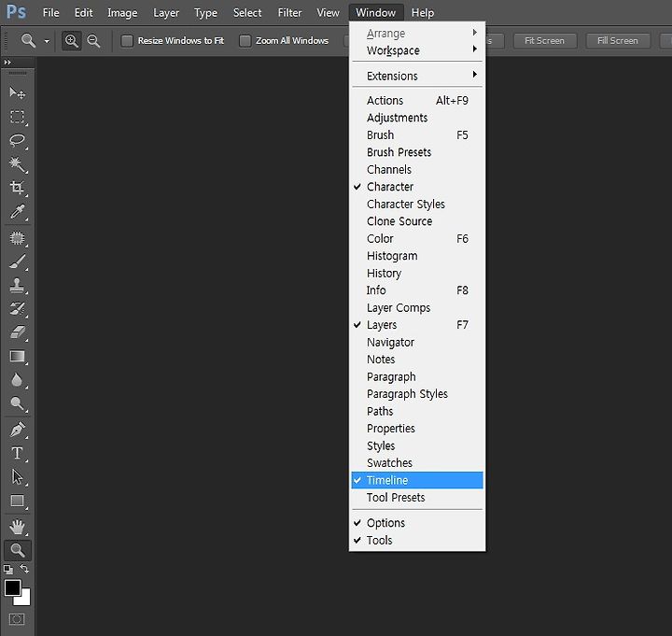Select the Pen tool
This screenshot has height=636, width=672.
coord(17,430)
